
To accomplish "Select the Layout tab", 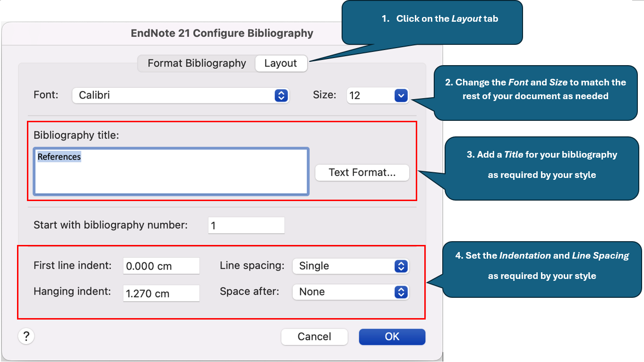I will click(x=281, y=63).
